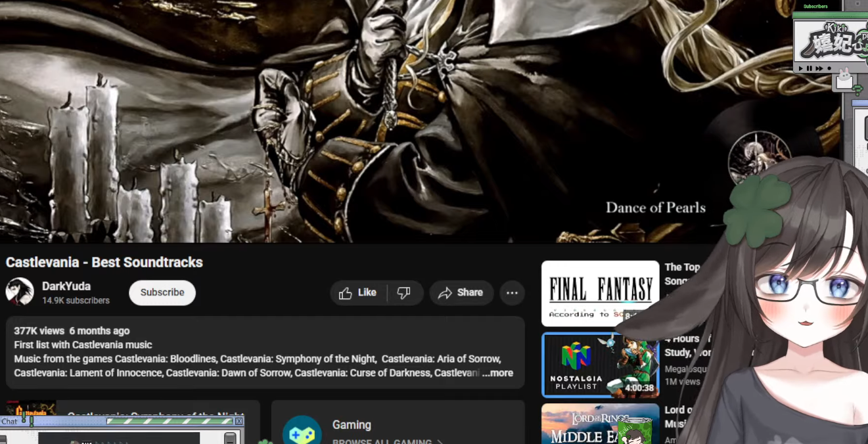
Task: Click the play icon on Kiki widget
Action: [x=801, y=68]
